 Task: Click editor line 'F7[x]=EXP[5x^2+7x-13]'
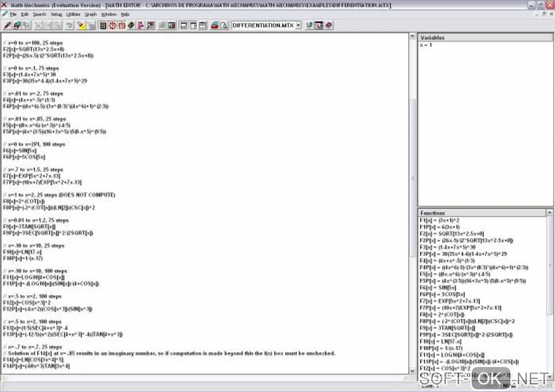(x=32, y=176)
